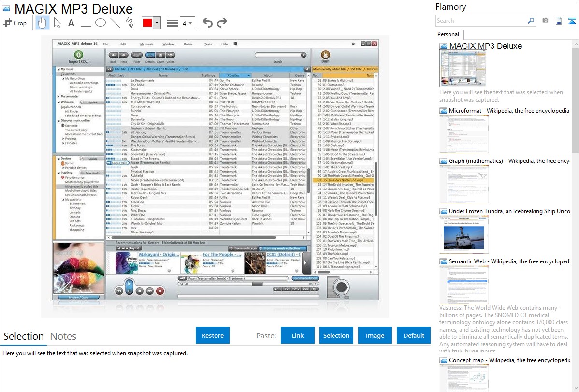Activate the hand pan tool
This screenshot has width=579, height=392.
click(x=43, y=23)
